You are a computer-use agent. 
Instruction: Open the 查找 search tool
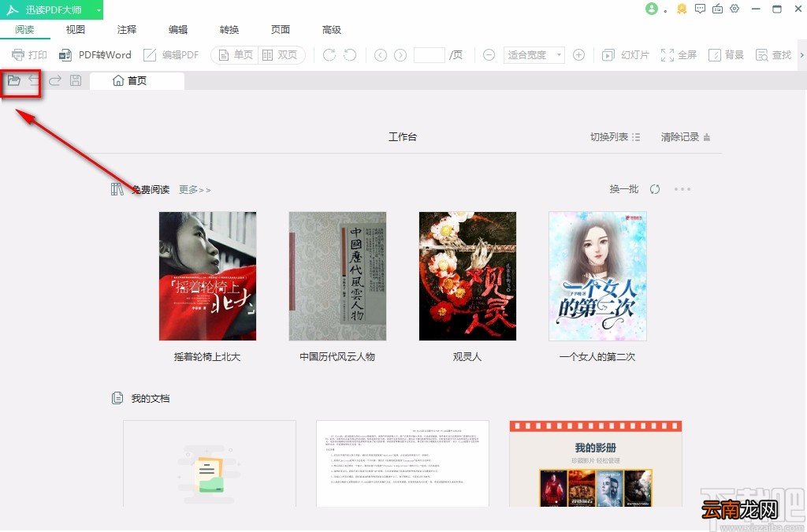coord(773,54)
